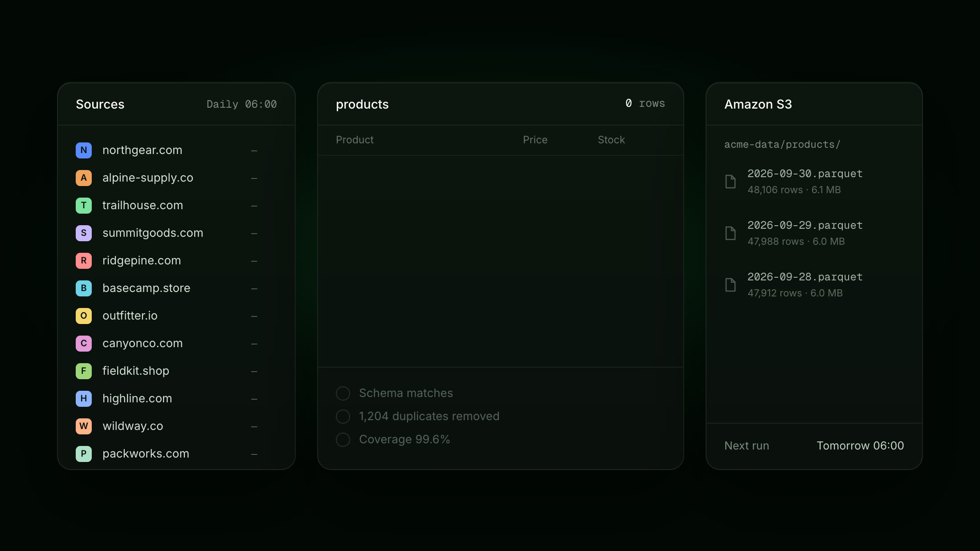Image resolution: width=980 pixels, height=551 pixels.
Task: Click the Product column header
Action: (x=355, y=140)
